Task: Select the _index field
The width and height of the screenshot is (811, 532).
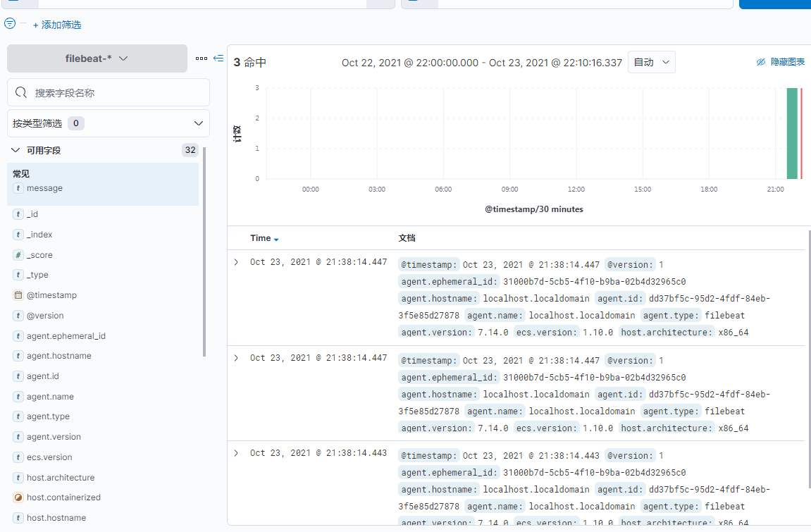Action: [x=39, y=235]
